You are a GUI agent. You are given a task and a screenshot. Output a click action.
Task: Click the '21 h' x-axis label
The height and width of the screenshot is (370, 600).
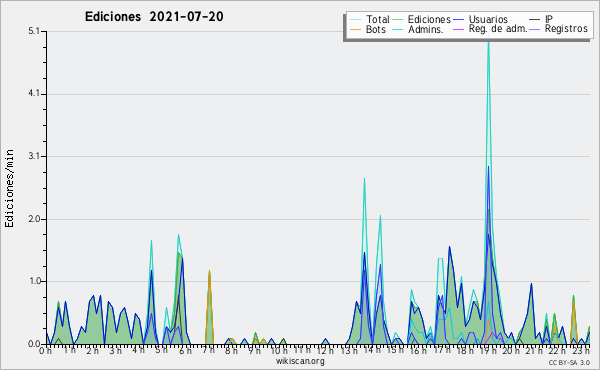point(534,350)
